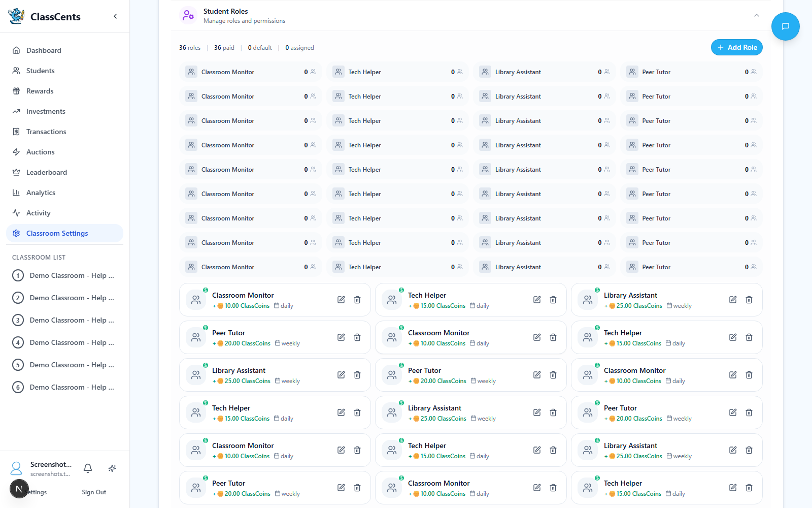
Task: Edit the first Library Assistant role card
Action: (x=733, y=300)
